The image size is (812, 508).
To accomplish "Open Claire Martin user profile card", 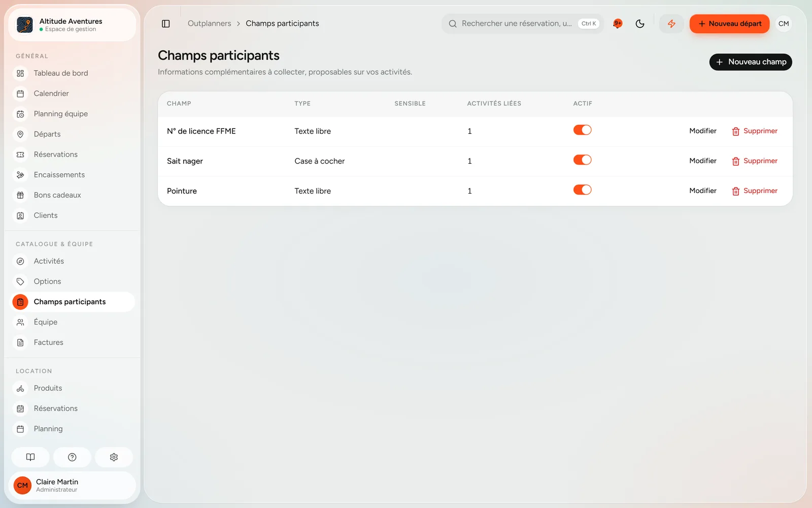I will 72,485.
